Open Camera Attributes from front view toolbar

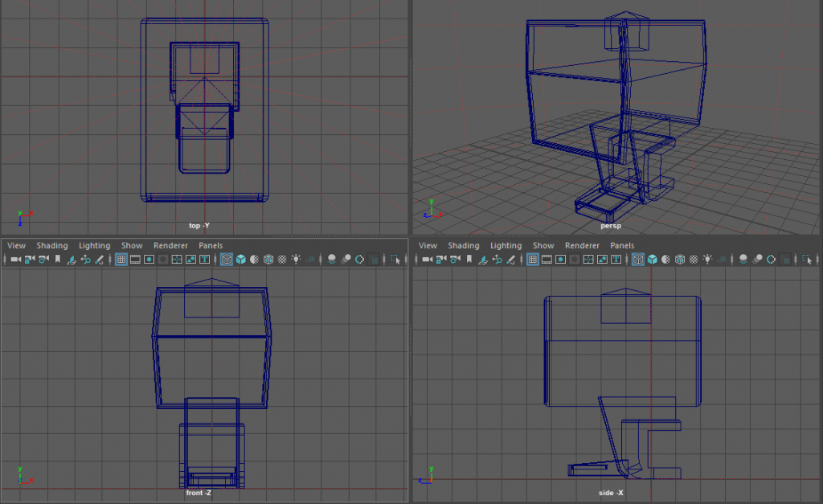pos(43,260)
